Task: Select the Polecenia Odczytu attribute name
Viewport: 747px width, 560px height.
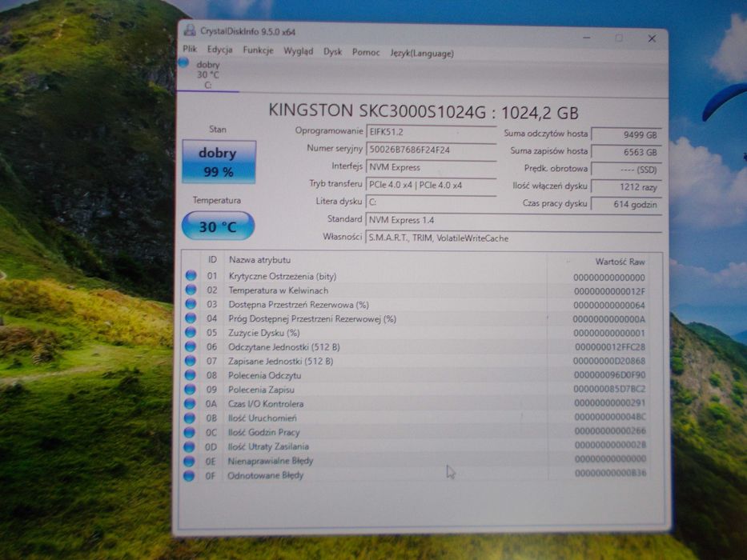Action: [264, 376]
